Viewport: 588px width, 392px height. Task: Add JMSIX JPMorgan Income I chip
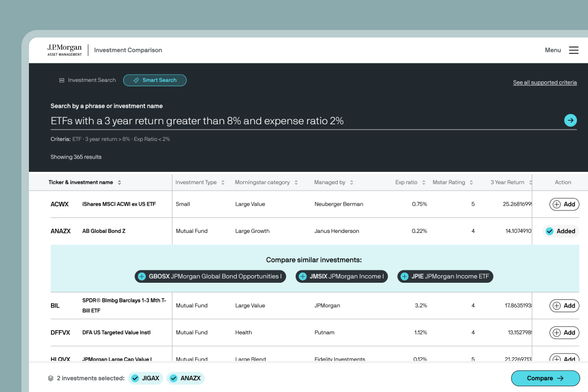342,276
